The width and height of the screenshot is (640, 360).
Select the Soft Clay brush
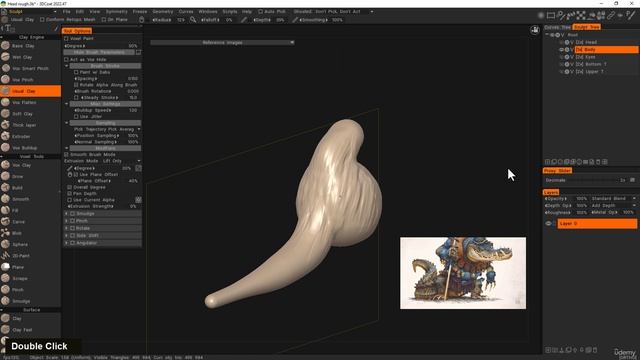(30, 114)
